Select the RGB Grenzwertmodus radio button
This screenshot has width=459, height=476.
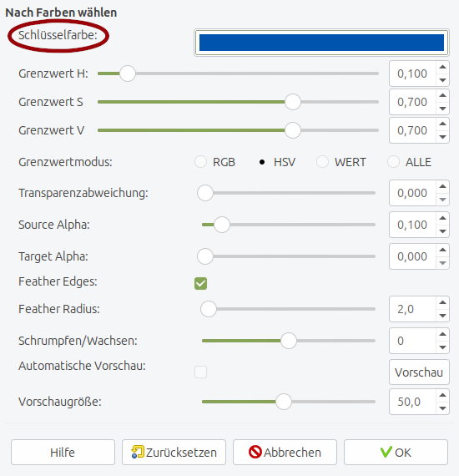tap(200, 162)
